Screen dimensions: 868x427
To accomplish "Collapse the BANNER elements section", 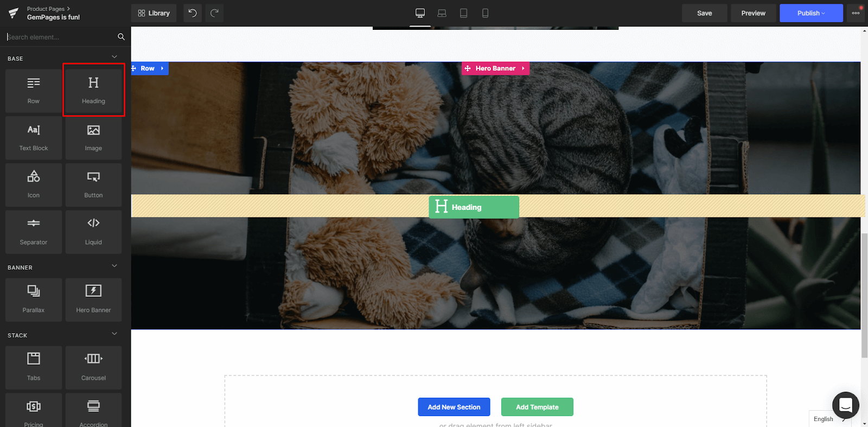I will click(x=114, y=266).
